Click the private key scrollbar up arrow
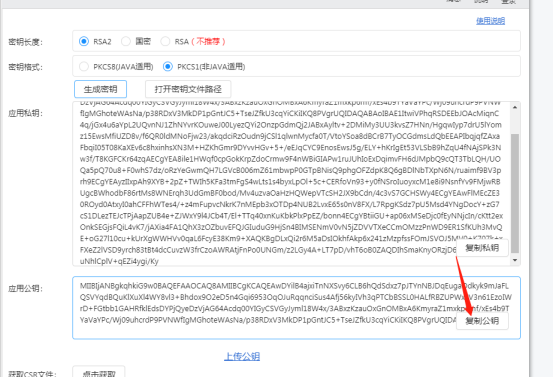The width and height of the screenshot is (553, 378). click(515, 107)
